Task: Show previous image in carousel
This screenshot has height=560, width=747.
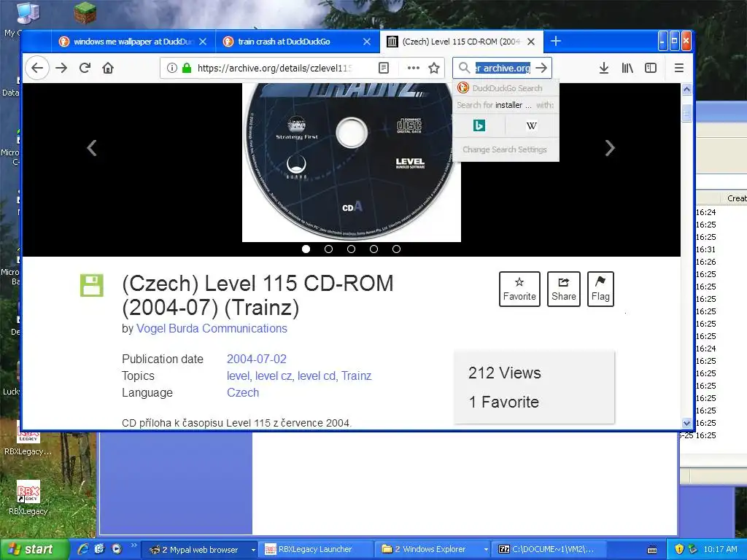Action: coord(92,148)
